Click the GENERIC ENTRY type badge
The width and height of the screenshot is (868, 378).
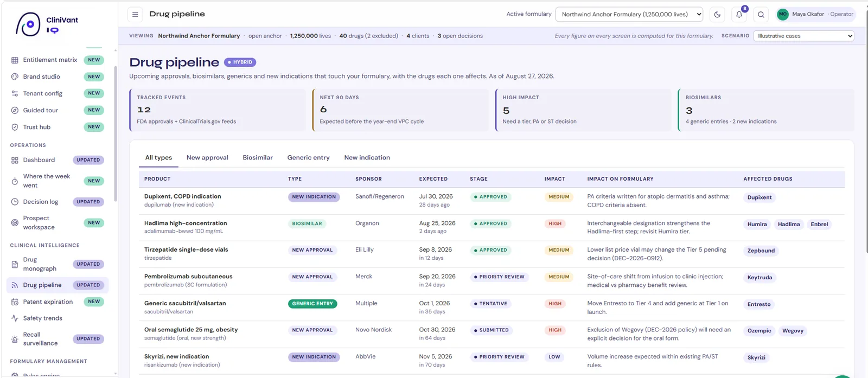[x=312, y=304]
